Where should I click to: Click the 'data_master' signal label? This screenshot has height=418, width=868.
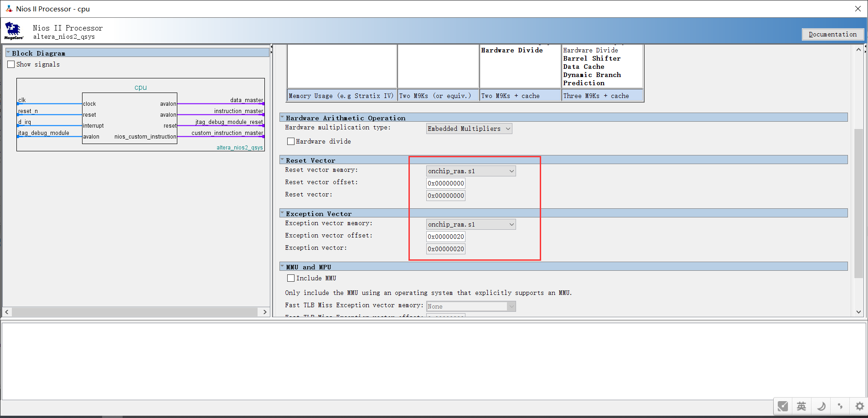247,100
